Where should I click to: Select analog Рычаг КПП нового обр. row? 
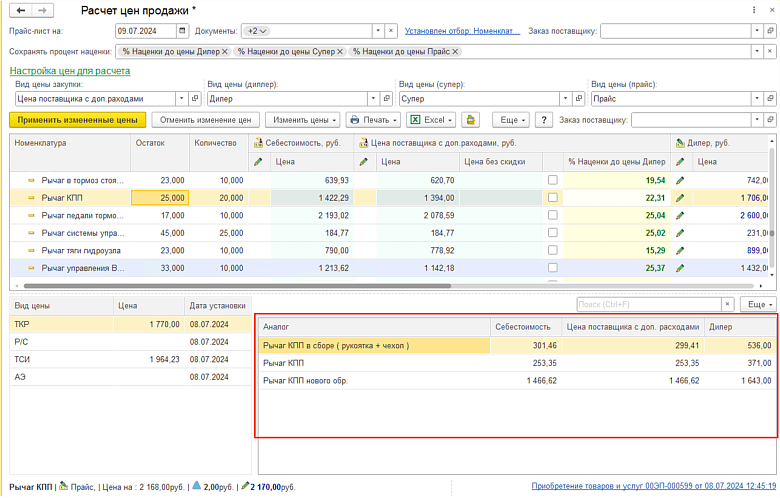517,381
